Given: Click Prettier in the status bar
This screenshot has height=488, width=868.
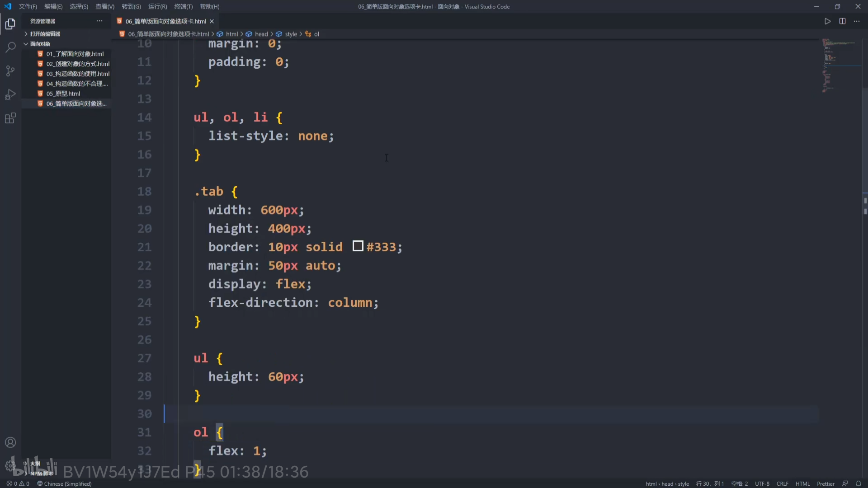Looking at the screenshot, I should 826,483.
